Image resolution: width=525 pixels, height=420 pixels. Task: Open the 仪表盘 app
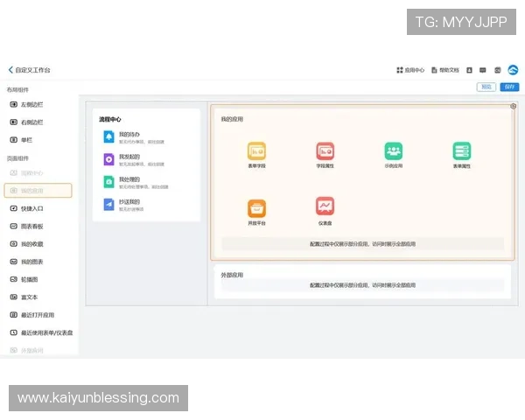pos(325,211)
